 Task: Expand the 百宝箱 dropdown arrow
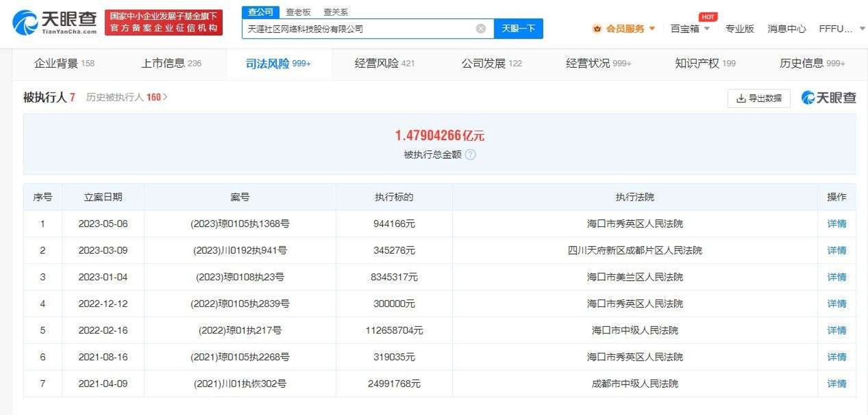point(707,29)
